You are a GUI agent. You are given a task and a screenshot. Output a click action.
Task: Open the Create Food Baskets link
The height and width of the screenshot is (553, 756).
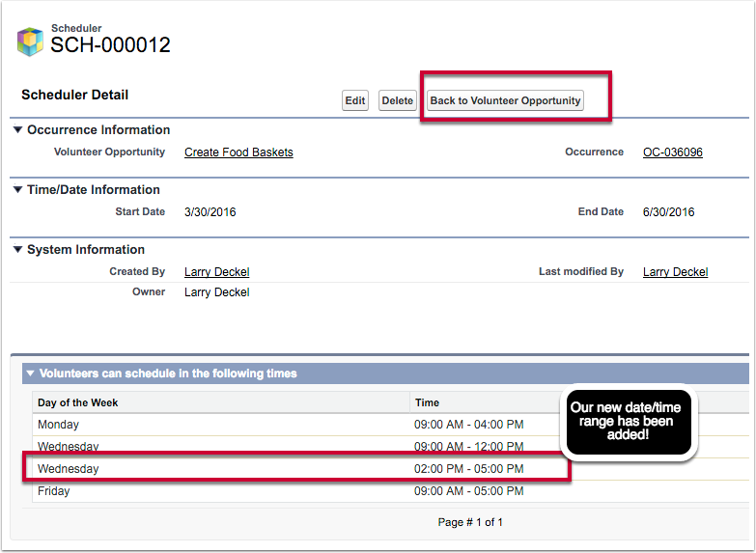[238, 152]
